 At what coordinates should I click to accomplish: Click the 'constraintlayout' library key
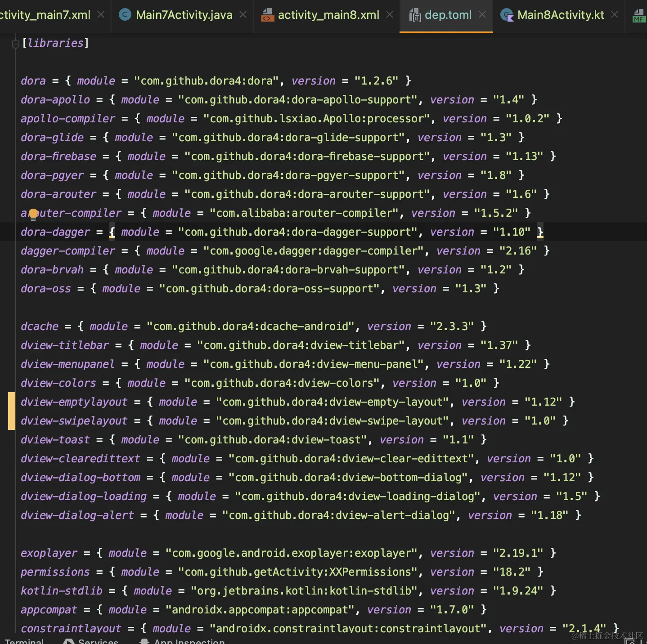coord(71,628)
